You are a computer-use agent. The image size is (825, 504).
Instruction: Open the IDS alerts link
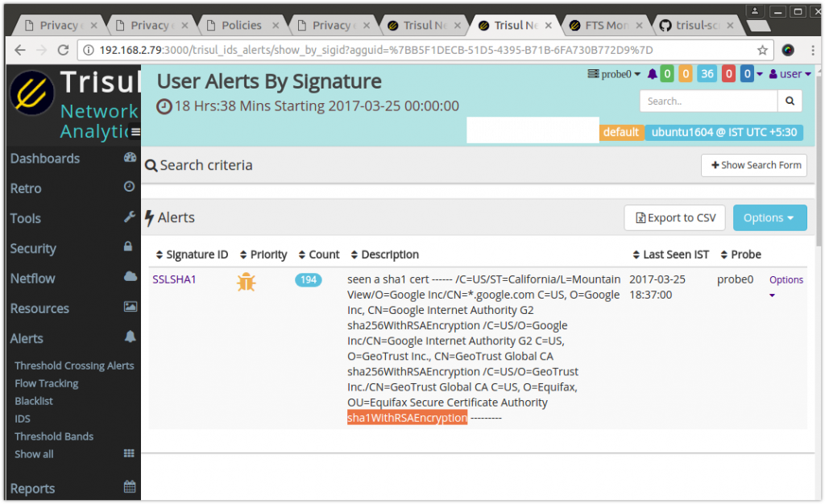(22, 419)
